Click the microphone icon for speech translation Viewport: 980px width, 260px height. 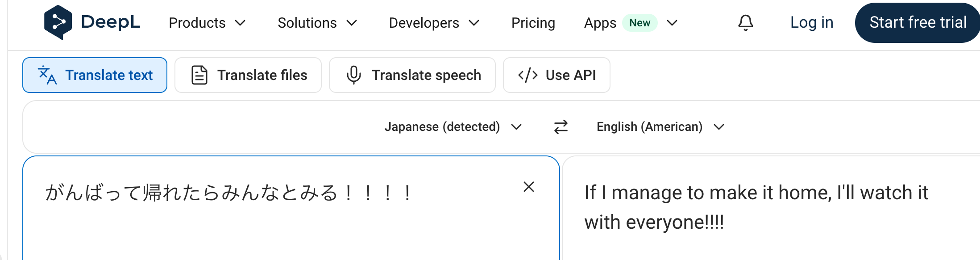click(353, 75)
